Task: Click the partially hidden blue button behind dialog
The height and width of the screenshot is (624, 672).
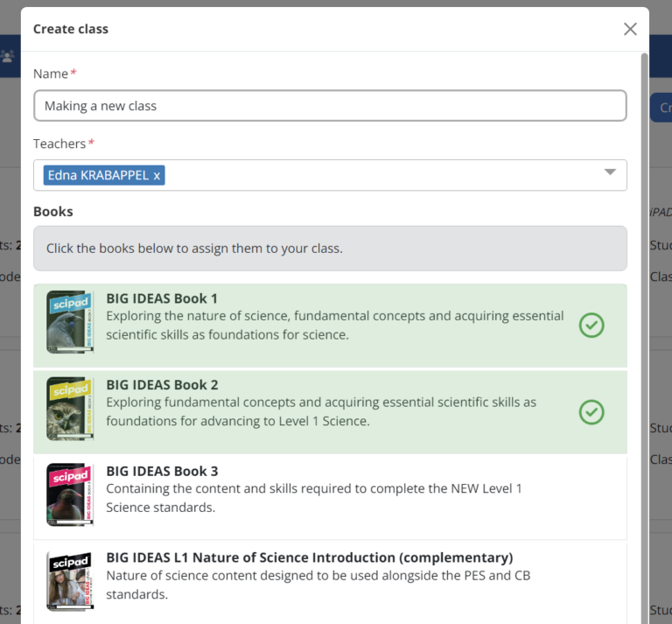Action: tap(661, 107)
